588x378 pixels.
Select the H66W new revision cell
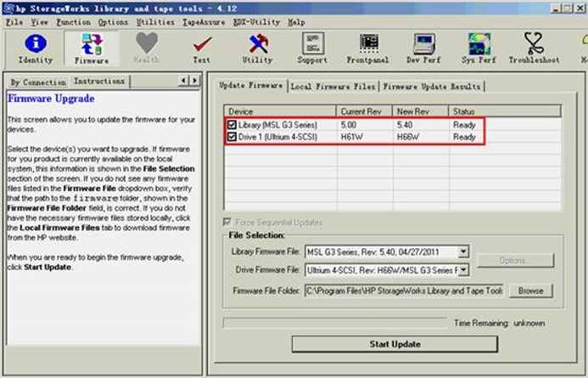click(408, 137)
